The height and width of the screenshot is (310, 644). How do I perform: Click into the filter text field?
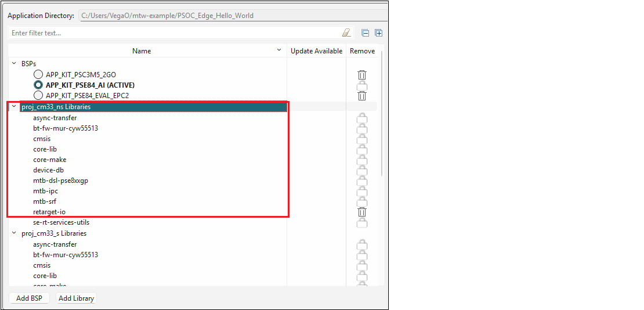pos(174,33)
